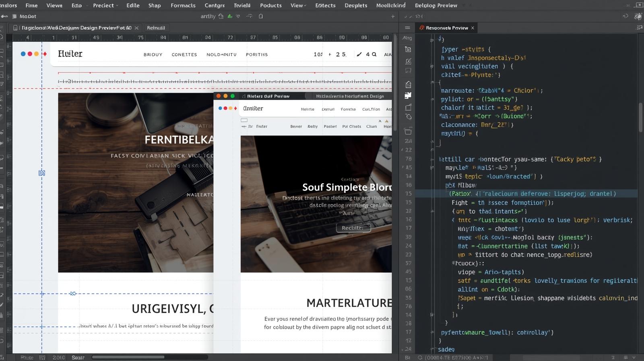The image size is (644, 361).
Task: Open the View dropdown in the menu bar
Action: point(298,5)
